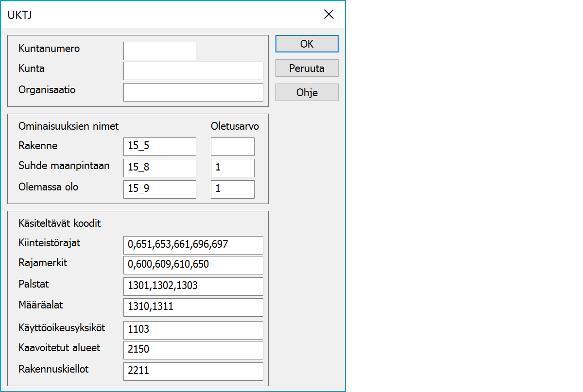Edit the Palstat codes field
Screen dimensions: 583x392
pyautogui.click(x=193, y=286)
